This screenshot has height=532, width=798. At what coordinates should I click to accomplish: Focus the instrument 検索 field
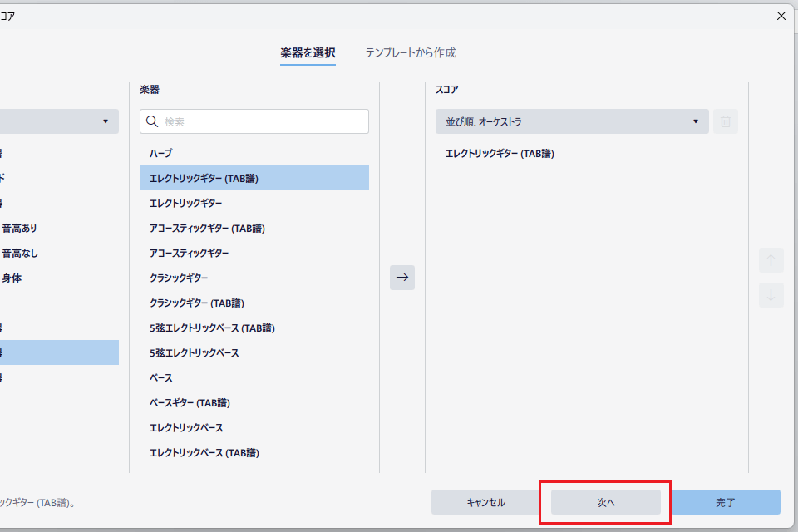tap(262, 121)
